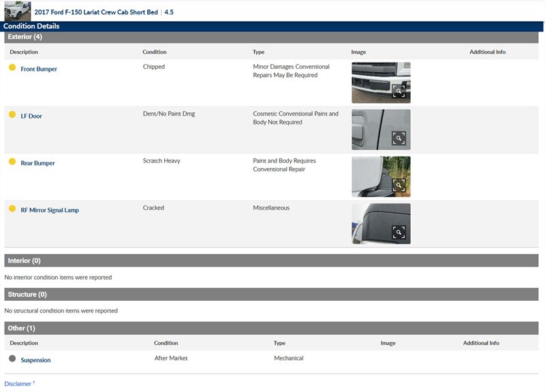Open the Suspension item link
This screenshot has height=392, width=545.
pyautogui.click(x=35, y=360)
